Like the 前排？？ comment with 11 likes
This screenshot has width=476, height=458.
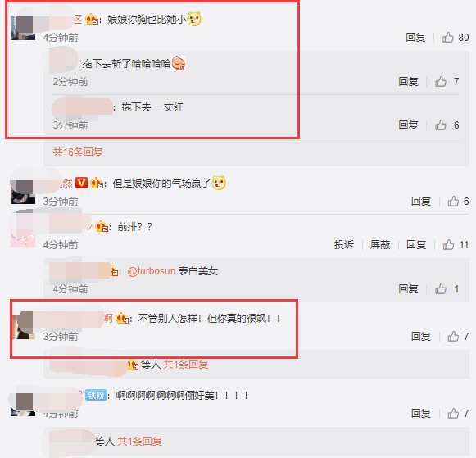[448, 244]
